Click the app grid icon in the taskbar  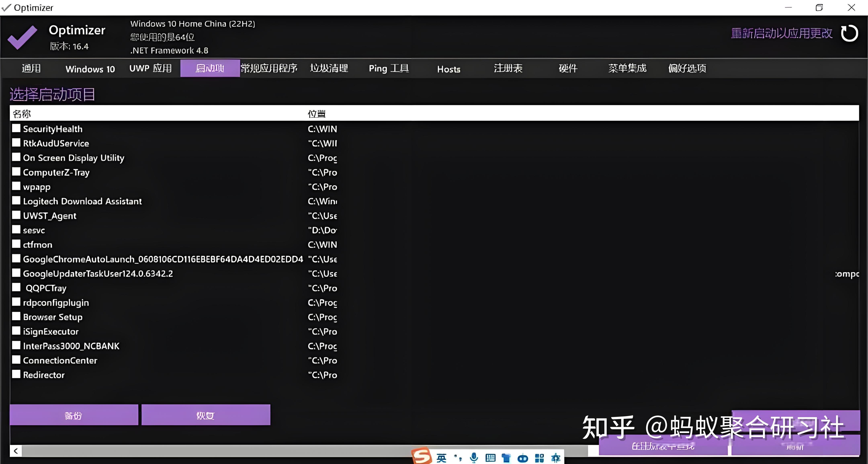(539, 458)
